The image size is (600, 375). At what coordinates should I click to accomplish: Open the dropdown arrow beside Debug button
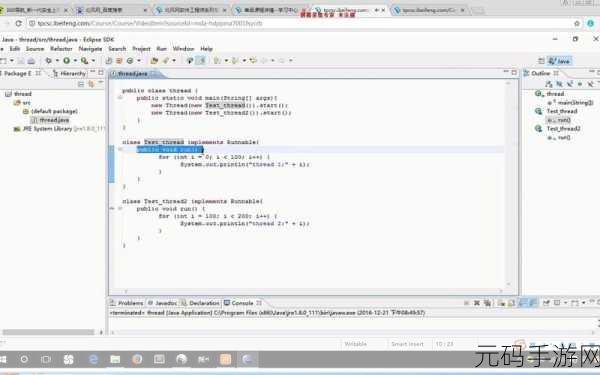click(57, 60)
